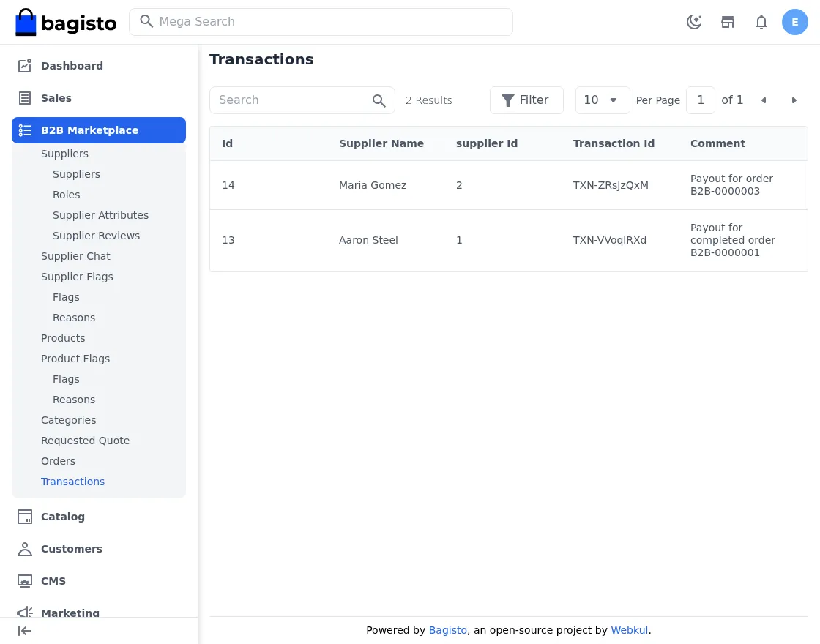Viewport: 820px width, 644px height.
Task: Click the Dashboard sidebar icon
Action: [25, 66]
